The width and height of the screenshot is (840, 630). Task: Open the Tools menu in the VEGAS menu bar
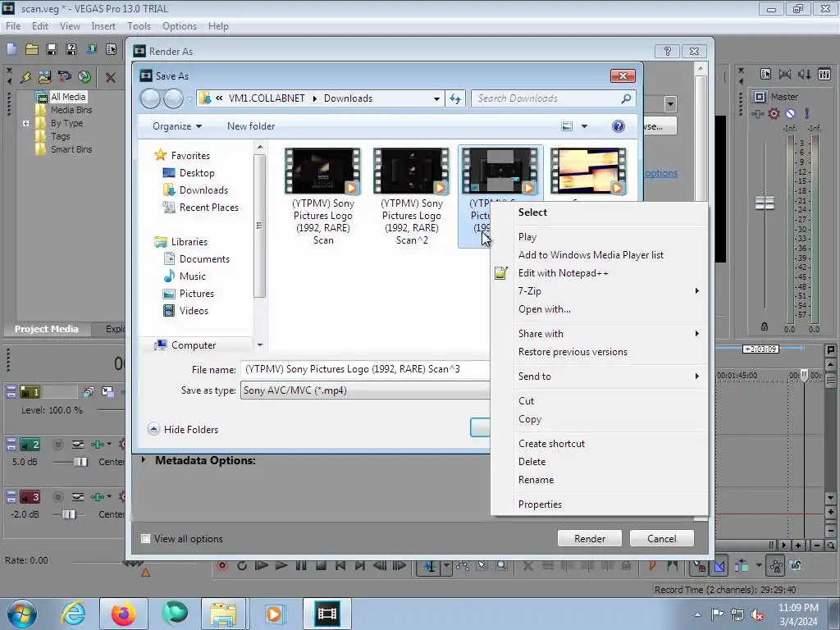click(139, 25)
